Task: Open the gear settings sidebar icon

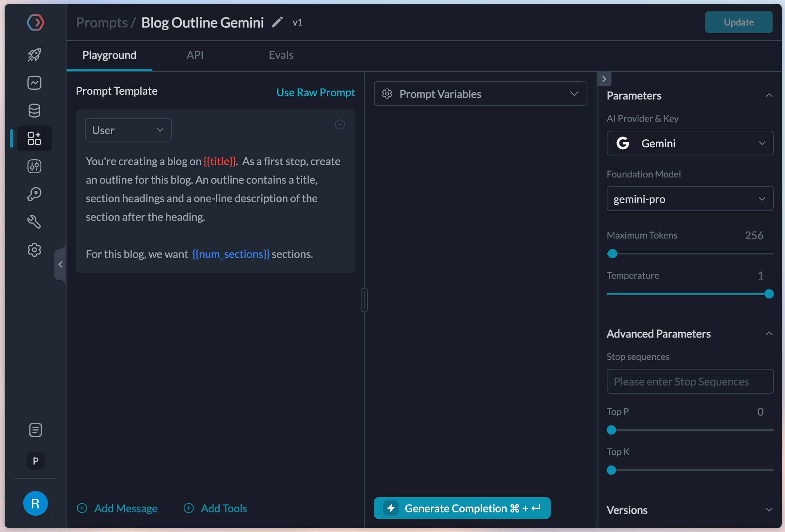Action: pyautogui.click(x=34, y=250)
